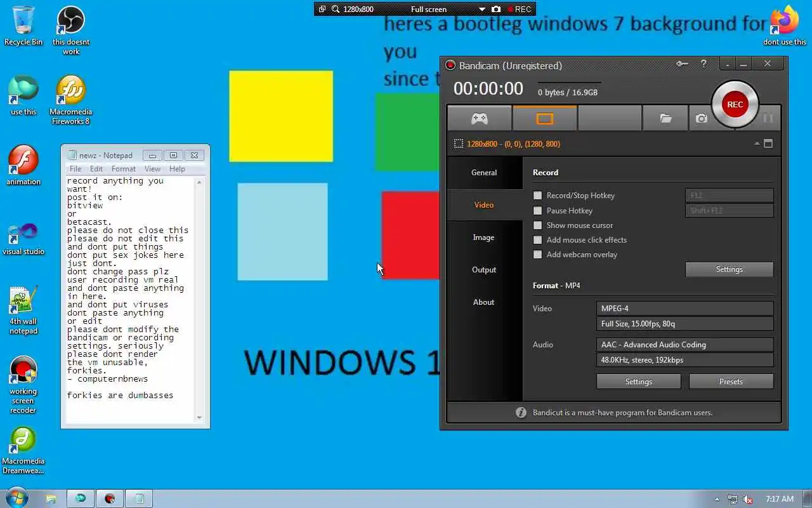
Task: Click the camera icon on the top recording bar
Action: 496,9
